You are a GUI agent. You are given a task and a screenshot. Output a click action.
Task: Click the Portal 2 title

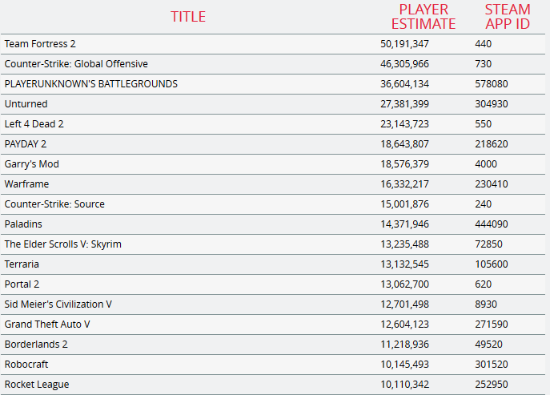coord(22,284)
